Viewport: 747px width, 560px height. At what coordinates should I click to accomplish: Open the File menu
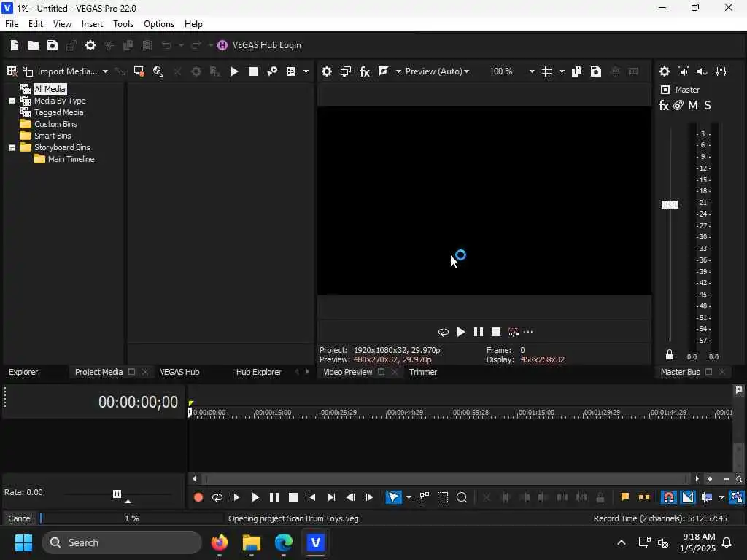[x=12, y=24]
